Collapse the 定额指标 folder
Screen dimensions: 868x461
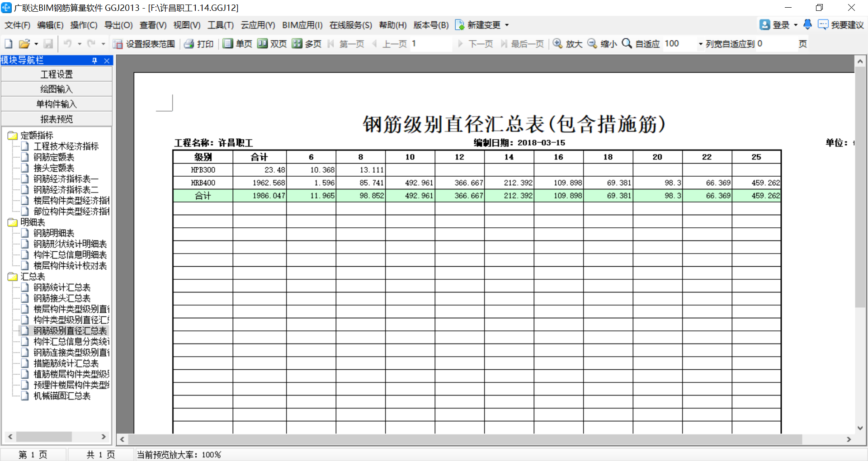point(12,136)
